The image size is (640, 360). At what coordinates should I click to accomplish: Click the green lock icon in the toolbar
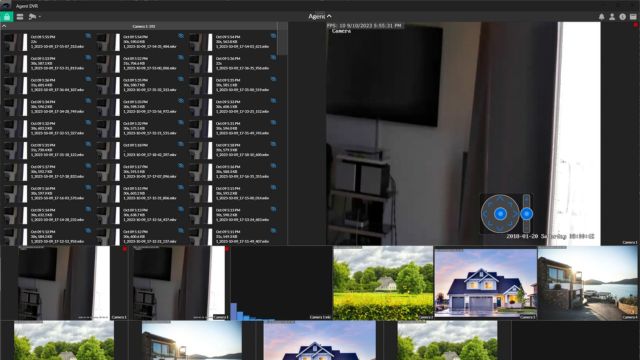click(7, 17)
